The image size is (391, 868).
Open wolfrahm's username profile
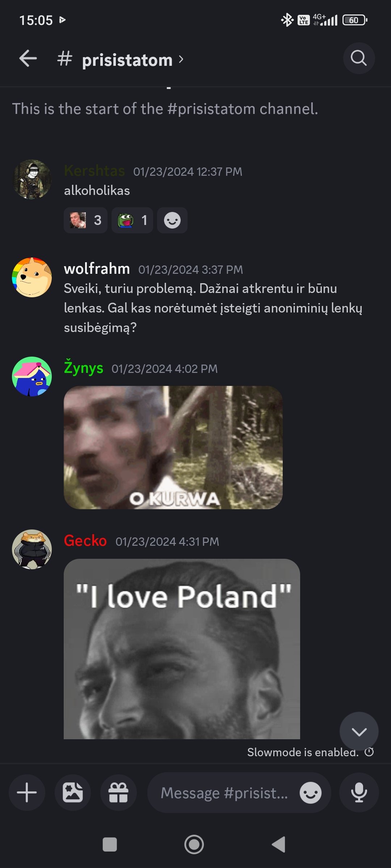[97, 269]
